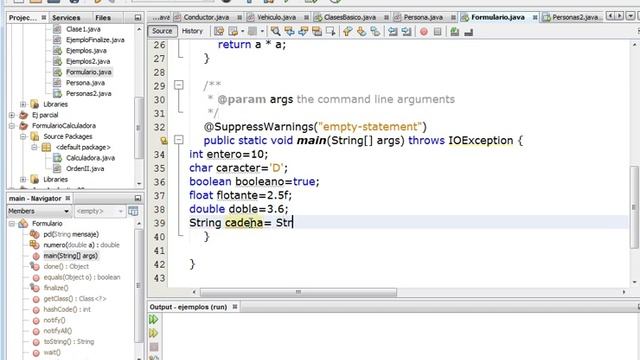Open the Files tab
The image size is (640, 360).
pyautogui.click(x=103, y=18)
